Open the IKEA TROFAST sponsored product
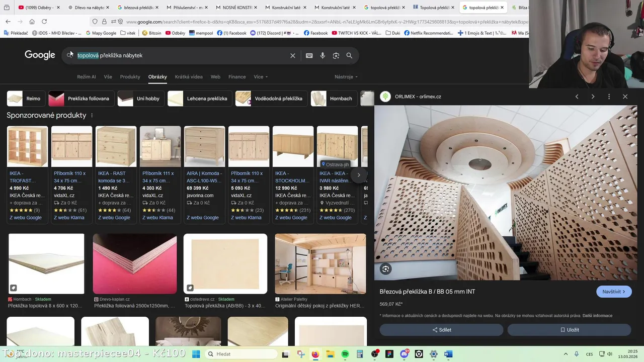Viewport: 644px width, 362px height. (27, 174)
